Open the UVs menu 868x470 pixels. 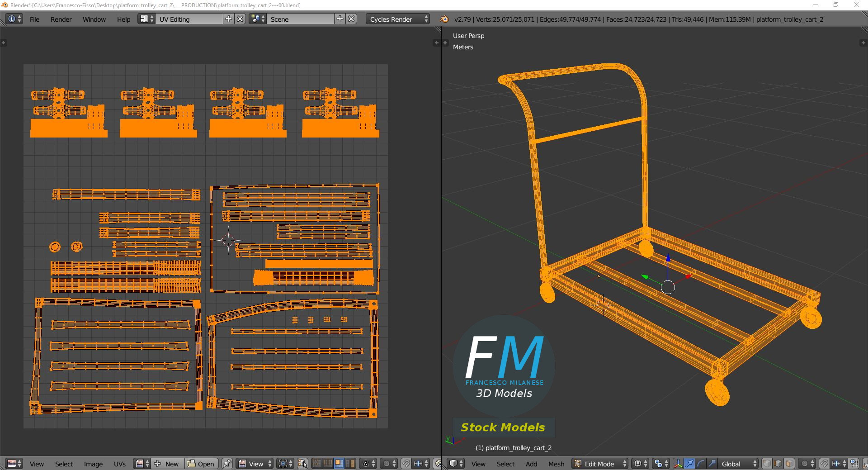[120, 464]
